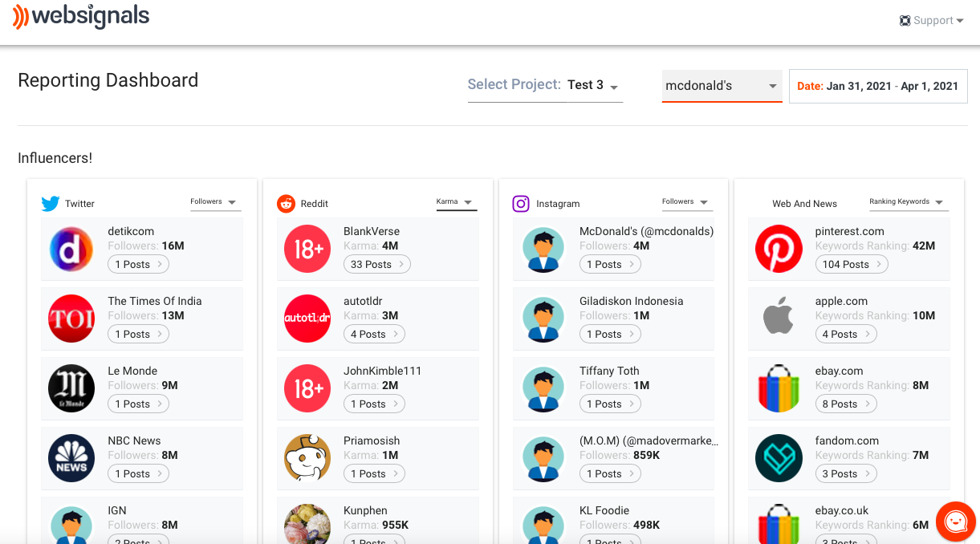Click the KL Foodie name text
This screenshot has height=544, width=980.
pos(604,510)
